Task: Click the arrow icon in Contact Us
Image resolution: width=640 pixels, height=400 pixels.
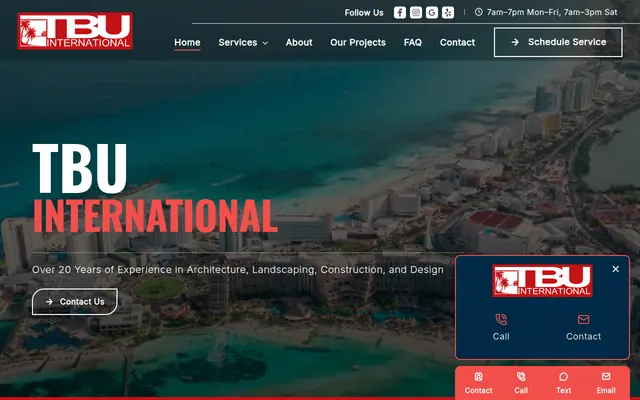Action: (49, 302)
